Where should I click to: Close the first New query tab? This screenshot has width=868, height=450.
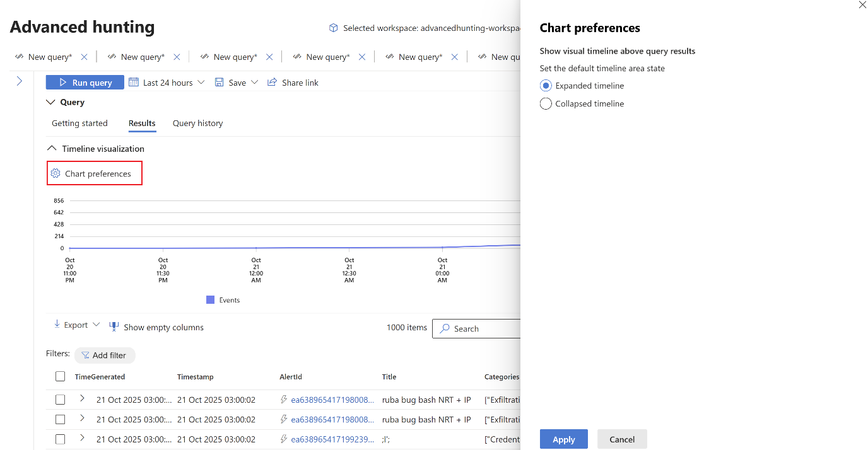click(84, 57)
